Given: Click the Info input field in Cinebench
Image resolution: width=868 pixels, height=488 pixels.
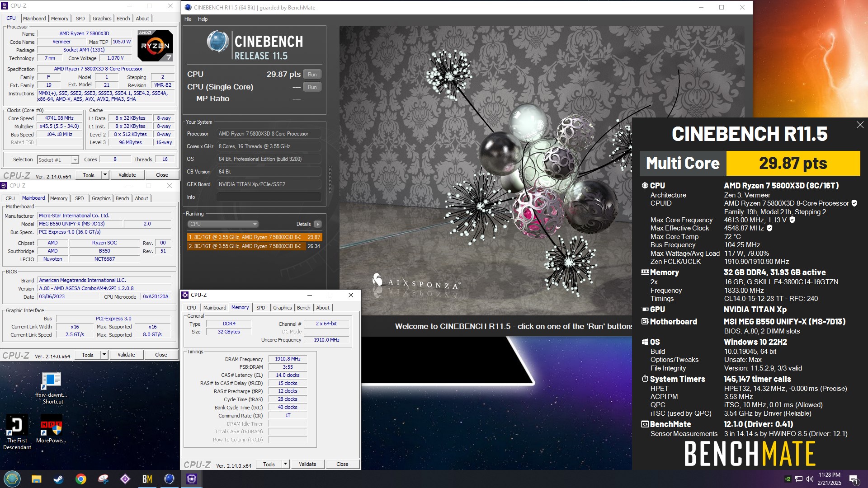Looking at the screenshot, I should (269, 197).
